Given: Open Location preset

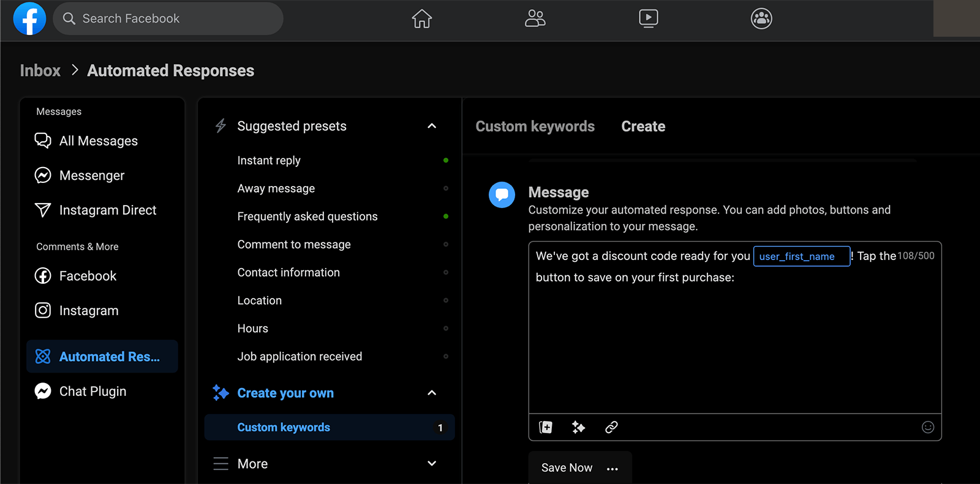Looking at the screenshot, I should [x=260, y=300].
